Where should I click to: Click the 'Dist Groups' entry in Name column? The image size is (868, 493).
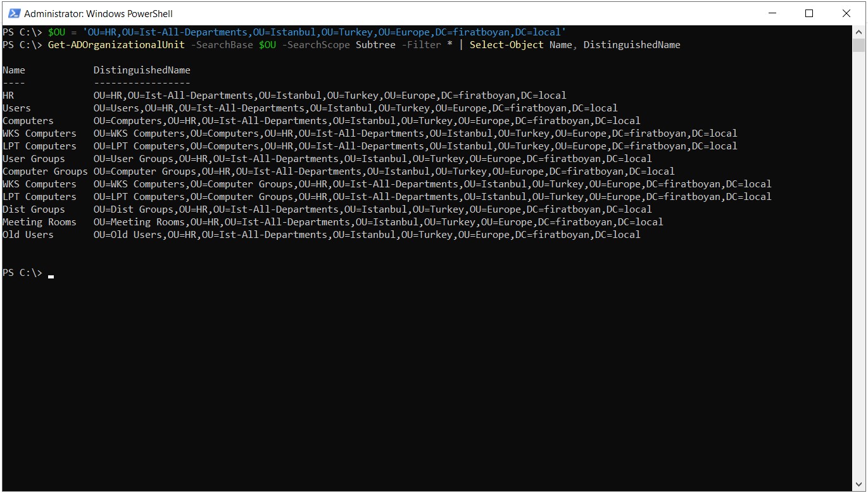(x=34, y=209)
